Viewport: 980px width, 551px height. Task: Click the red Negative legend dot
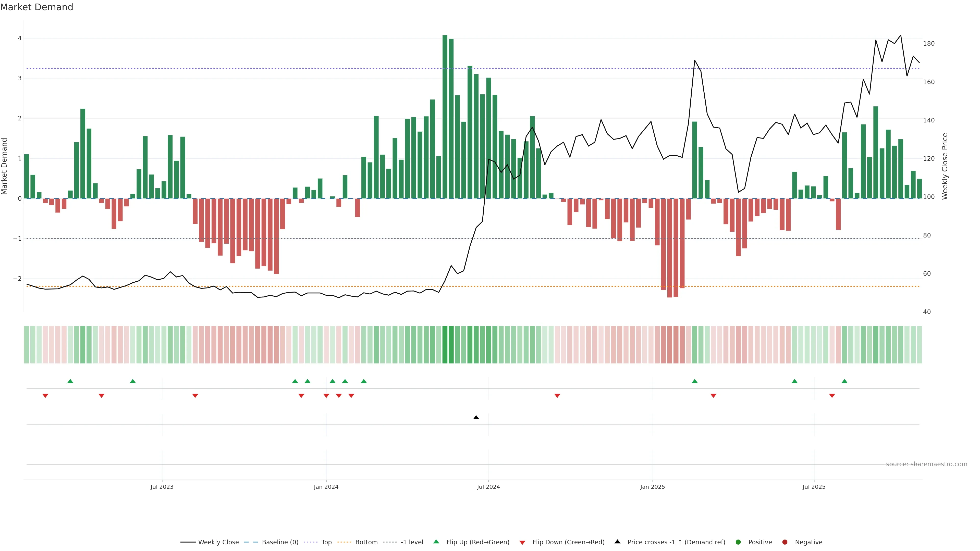click(785, 542)
